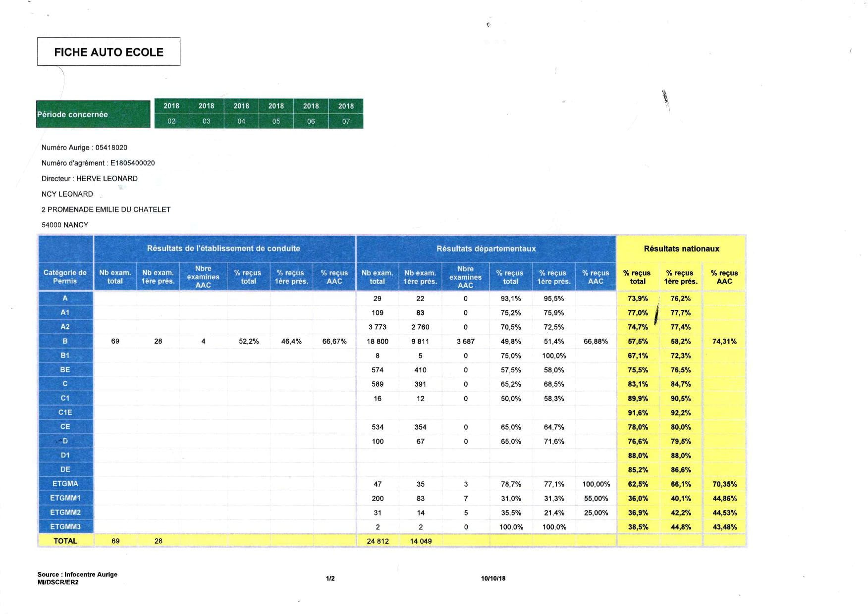Click Résultats de l'établissement de conduite header
868x614 pixels.
tap(223, 249)
